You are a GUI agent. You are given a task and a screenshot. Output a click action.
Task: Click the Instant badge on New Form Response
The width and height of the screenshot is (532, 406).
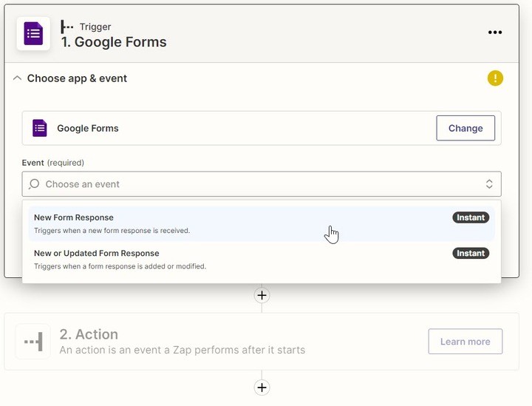[x=471, y=217]
